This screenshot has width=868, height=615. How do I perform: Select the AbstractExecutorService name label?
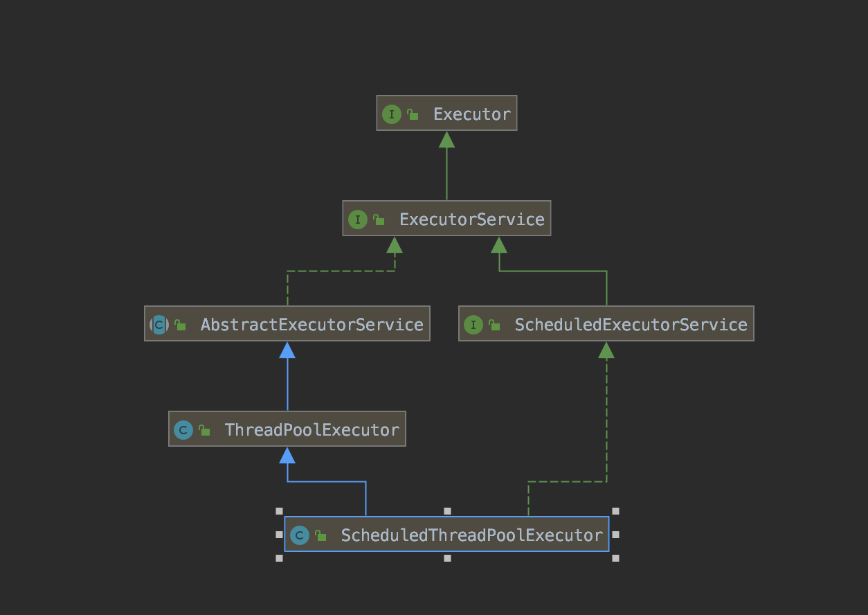pos(311,325)
